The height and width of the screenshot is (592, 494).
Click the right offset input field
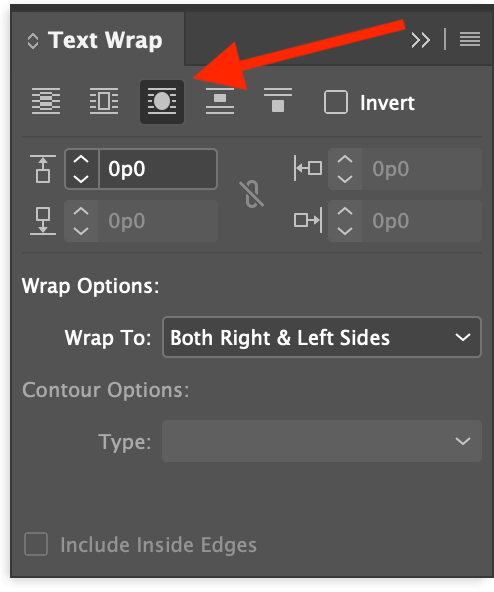click(x=421, y=221)
